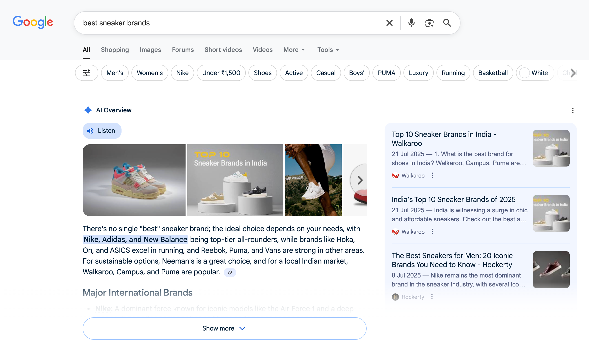The width and height of the screenshot is (589, 364).
Task: Switch to the Images tab
Action: point(150,50)
